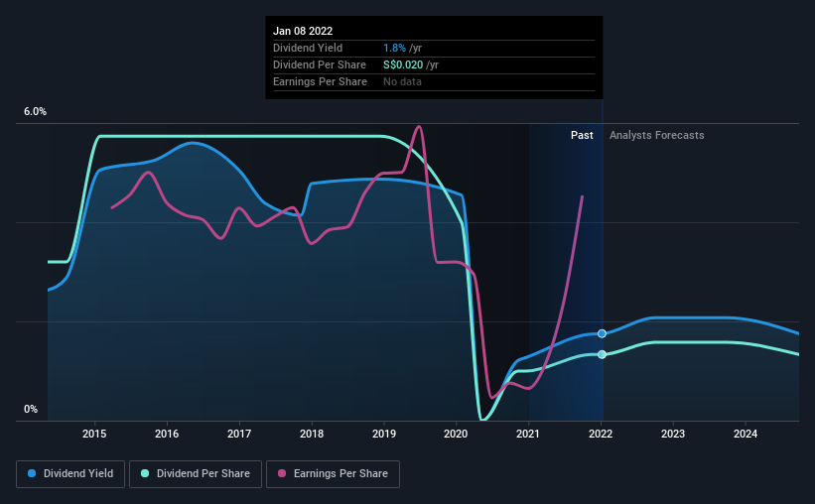
Task: Click the Analysts Forecasts section label
Action: pyautogui.click(x=656, y=135)
